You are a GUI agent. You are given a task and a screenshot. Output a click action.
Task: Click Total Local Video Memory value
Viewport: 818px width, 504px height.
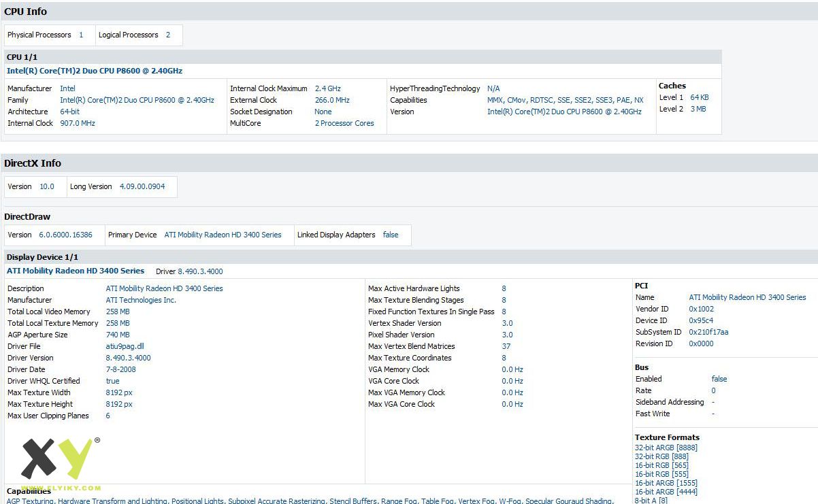[x=118, y=312]
